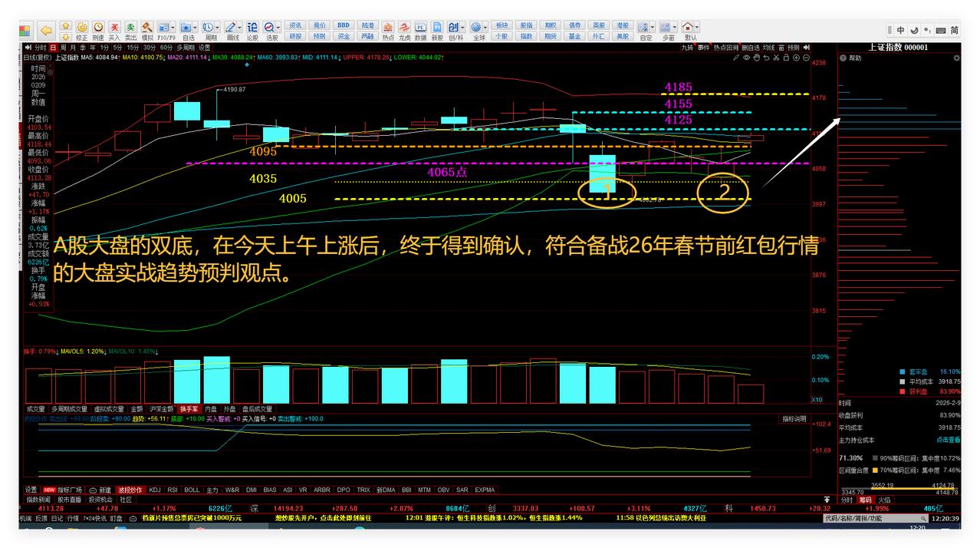Click the 全球 globe icon
Screen dimensions: 980x548
[475, 27]
